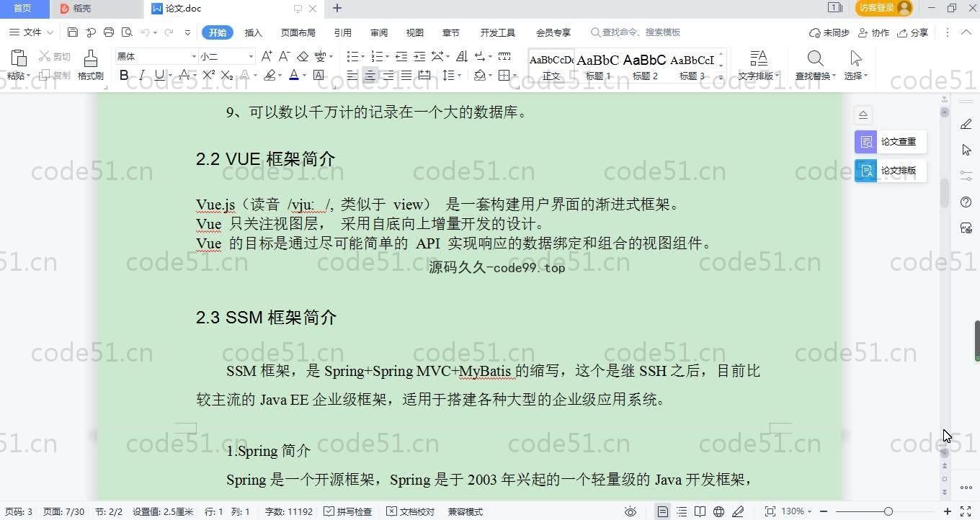The height and width of the screenshot is (520, 980).
Task: Click the help question-mark icon in sidebar
Action: point(966,202)
